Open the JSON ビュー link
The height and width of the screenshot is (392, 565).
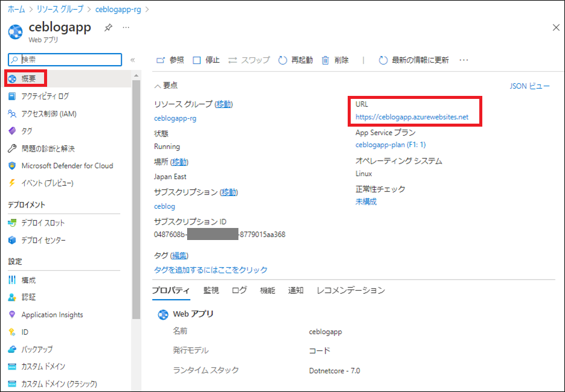click(530, 86)
